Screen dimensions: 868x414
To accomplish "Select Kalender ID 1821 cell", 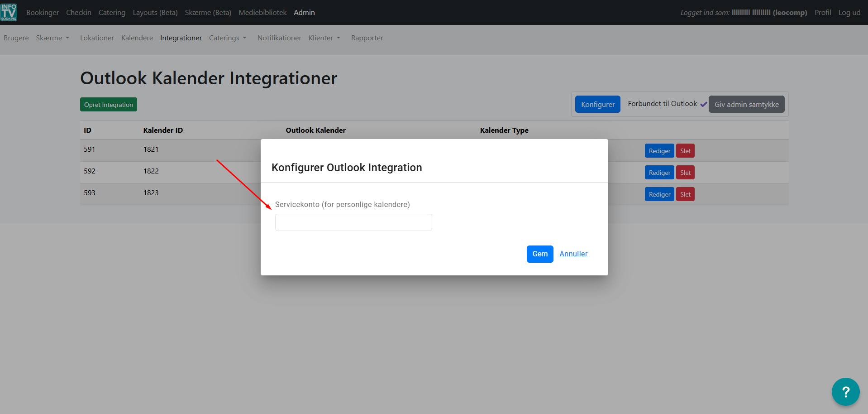I will coord(151,149).
